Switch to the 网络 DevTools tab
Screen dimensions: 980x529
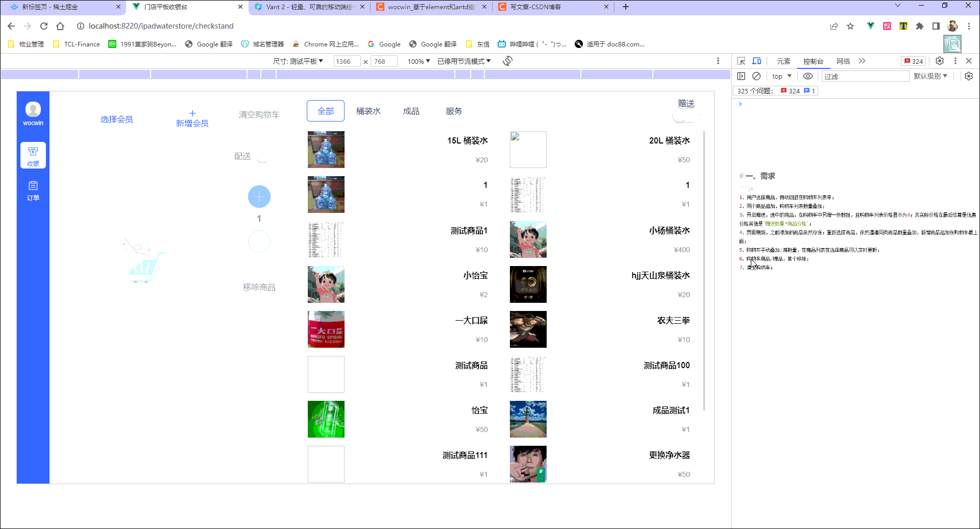point(843,61)
